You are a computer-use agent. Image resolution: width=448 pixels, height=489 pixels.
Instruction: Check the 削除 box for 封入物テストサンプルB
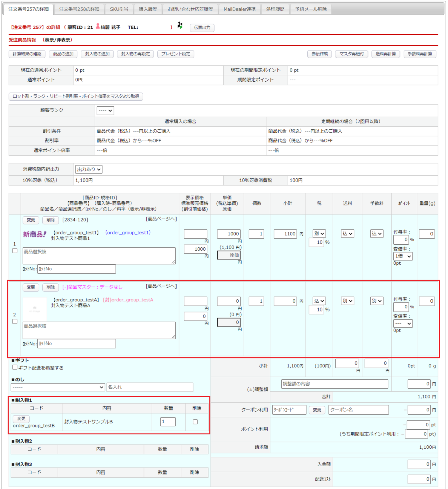point(195,422)
